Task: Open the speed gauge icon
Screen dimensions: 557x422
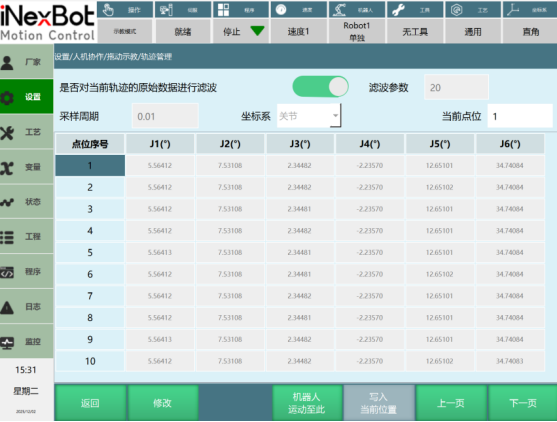Action: point(281,10)
